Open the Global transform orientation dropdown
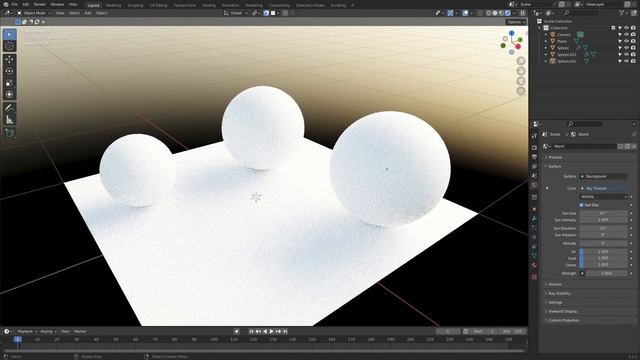The image size is (640, 360). [236, 13]
